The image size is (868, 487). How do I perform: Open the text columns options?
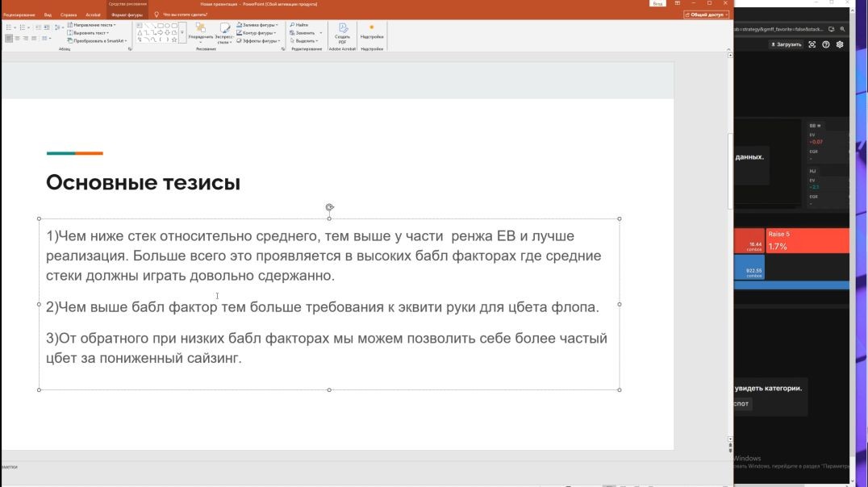[46, 38]
